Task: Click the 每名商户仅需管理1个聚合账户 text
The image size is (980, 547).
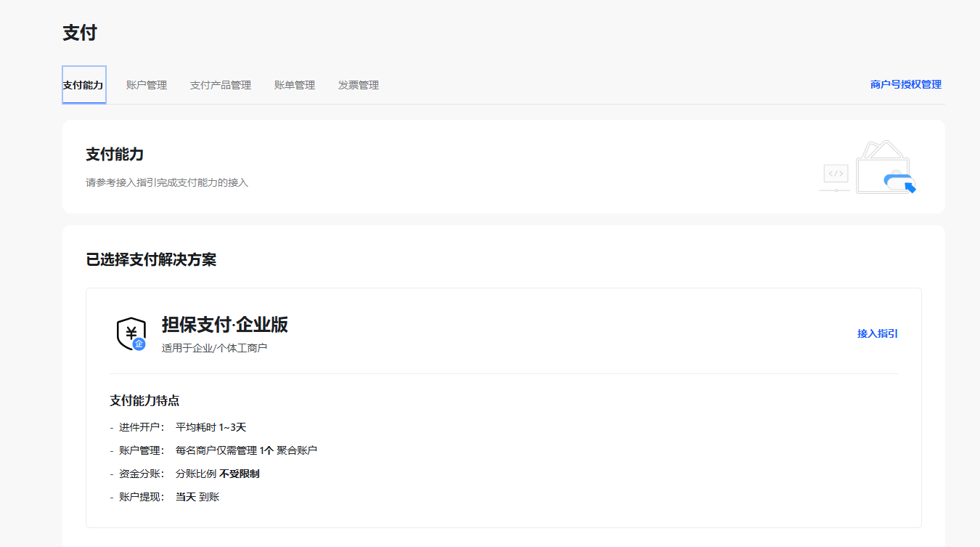Action: pos(246,450)
